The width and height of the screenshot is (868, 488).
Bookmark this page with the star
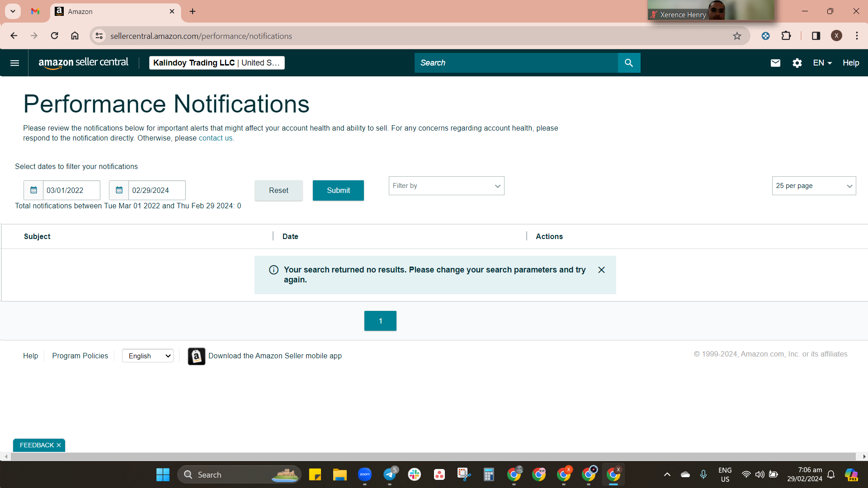point(737,36)
